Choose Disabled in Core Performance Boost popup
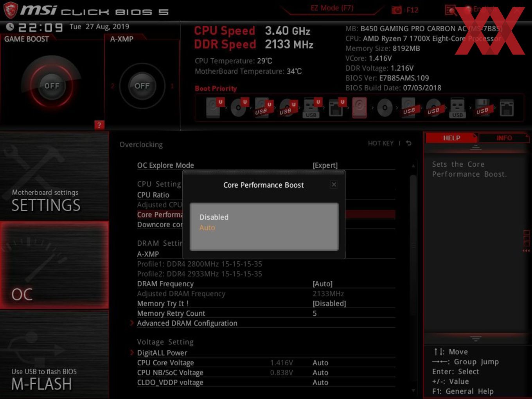Screen dimensions: 532x399 point(214,217)
